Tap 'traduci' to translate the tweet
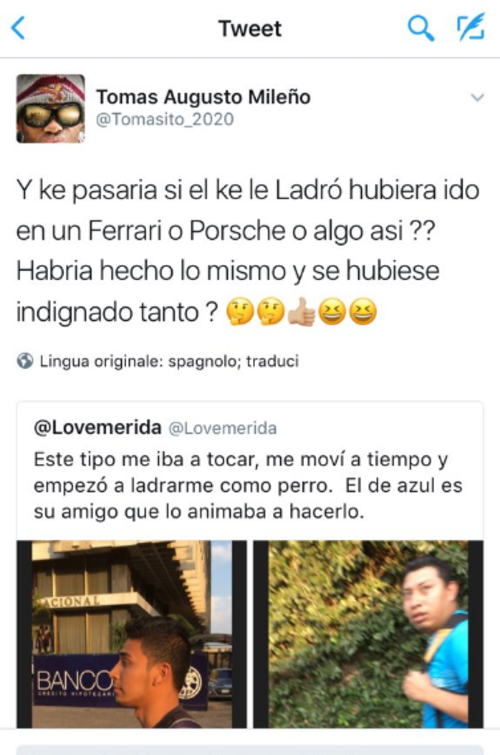Viewport: 500px width, 755px height. pyautogui.click(x=272, y=361)
